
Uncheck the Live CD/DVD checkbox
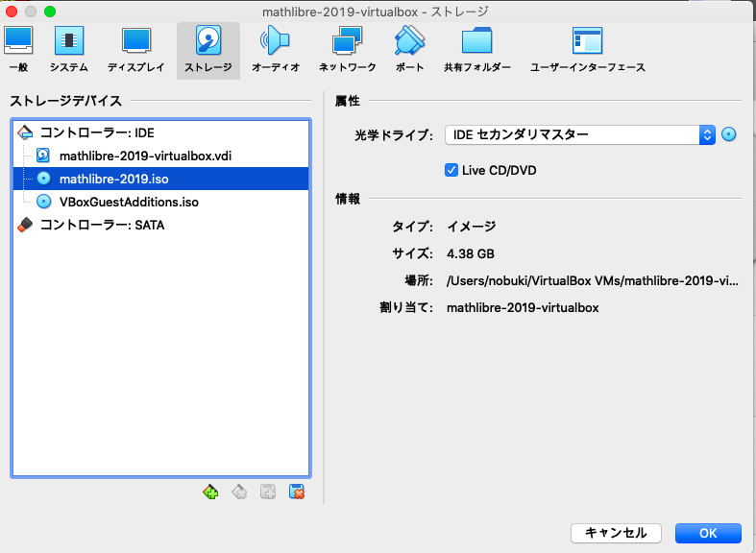click(451, 170)
